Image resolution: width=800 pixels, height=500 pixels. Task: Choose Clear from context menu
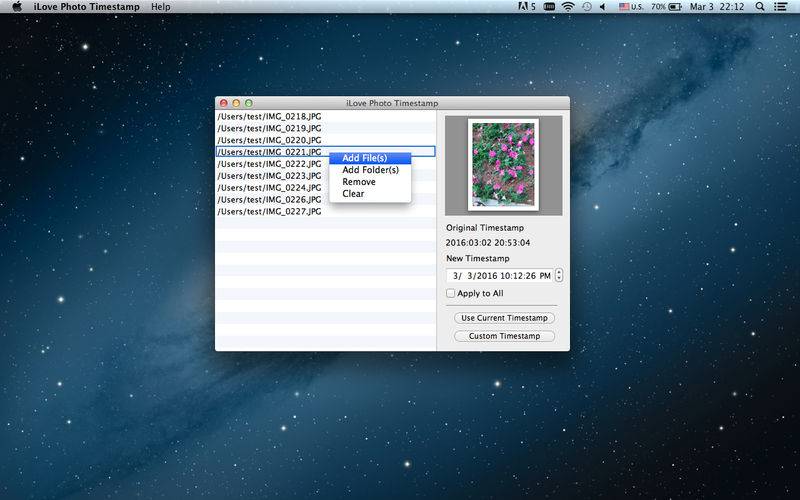370,193
